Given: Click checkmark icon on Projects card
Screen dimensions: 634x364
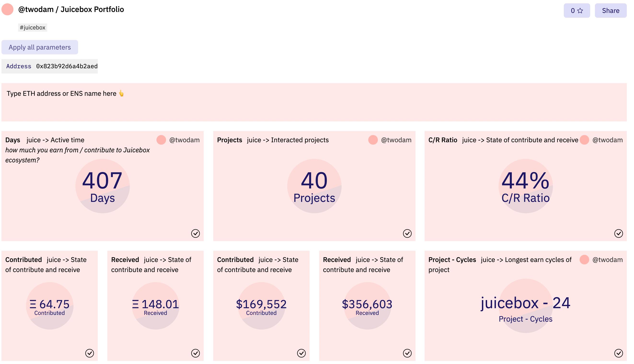Looking at the screenshot, I should click(407, 233).
